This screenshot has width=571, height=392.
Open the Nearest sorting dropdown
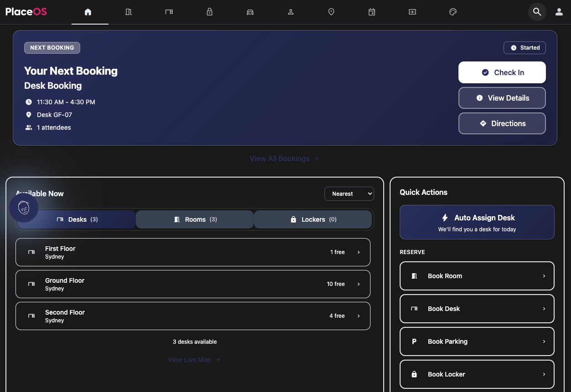349,193
